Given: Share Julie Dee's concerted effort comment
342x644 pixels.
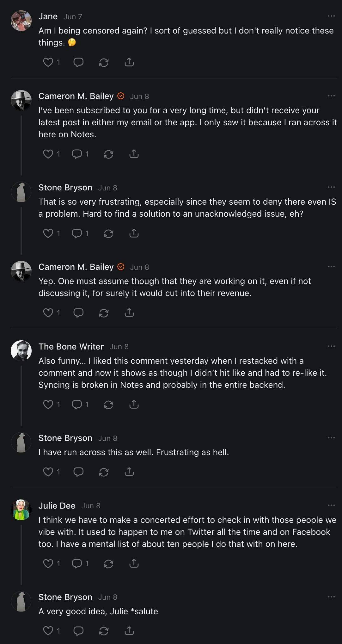Looking at the screenshot, I should click(134, 564).
